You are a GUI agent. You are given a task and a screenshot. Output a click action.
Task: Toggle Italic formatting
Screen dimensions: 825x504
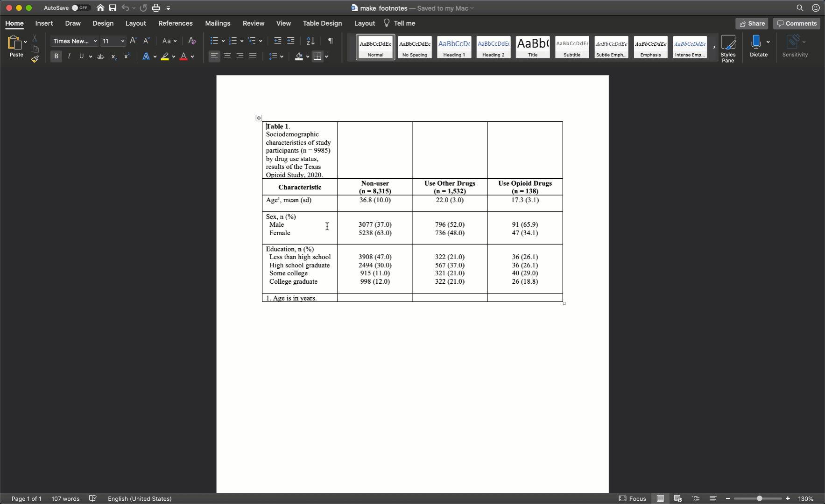[69, 56]
